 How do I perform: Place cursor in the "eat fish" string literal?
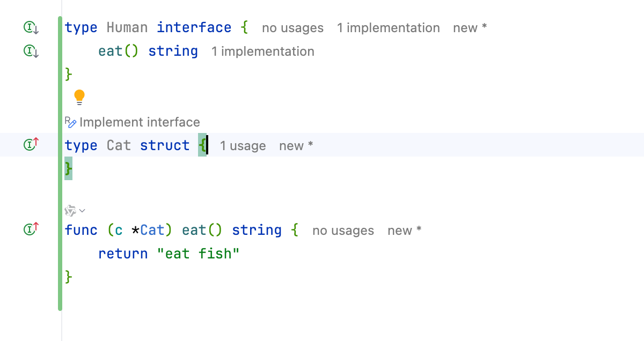[x=199, y=254]
